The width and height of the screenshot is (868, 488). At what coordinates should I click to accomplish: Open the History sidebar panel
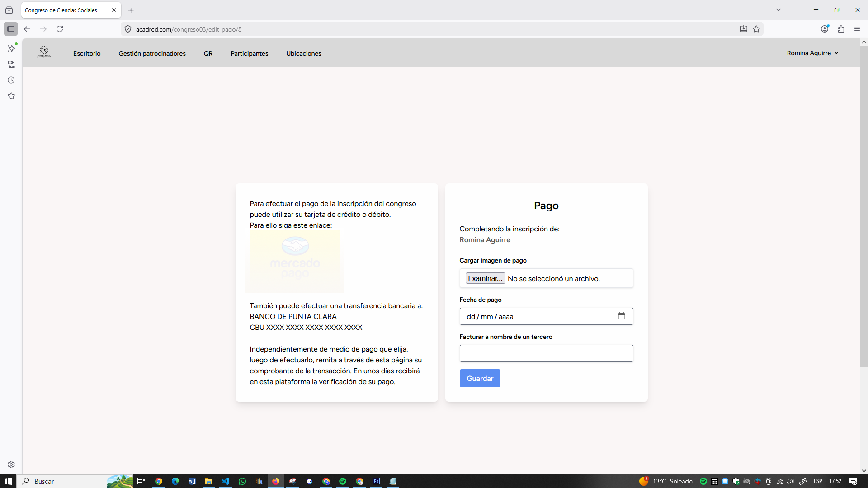coord(11,80)
